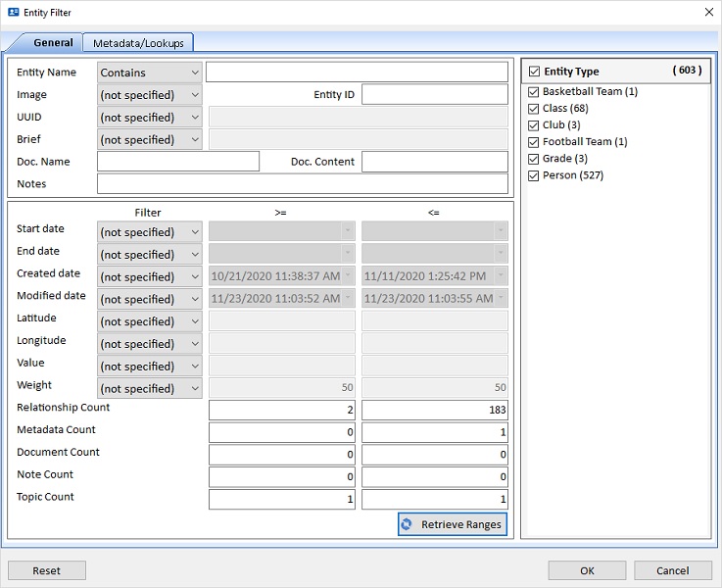The width and height of the screenshot is (722, 588).
Task: Confirm the filter with OK
Action: point(587,570)
